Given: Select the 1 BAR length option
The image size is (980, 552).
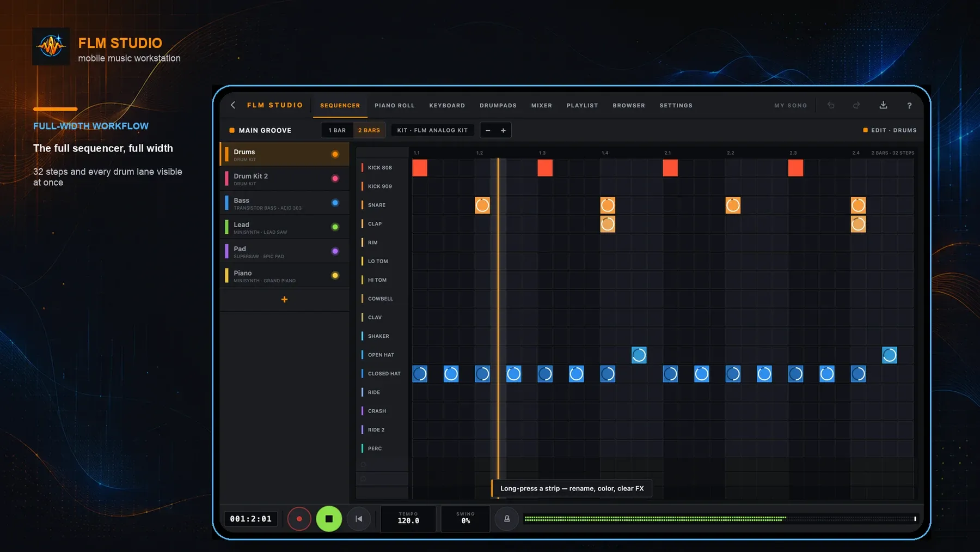Looking at the screenshot, I should tap(337, 130).
